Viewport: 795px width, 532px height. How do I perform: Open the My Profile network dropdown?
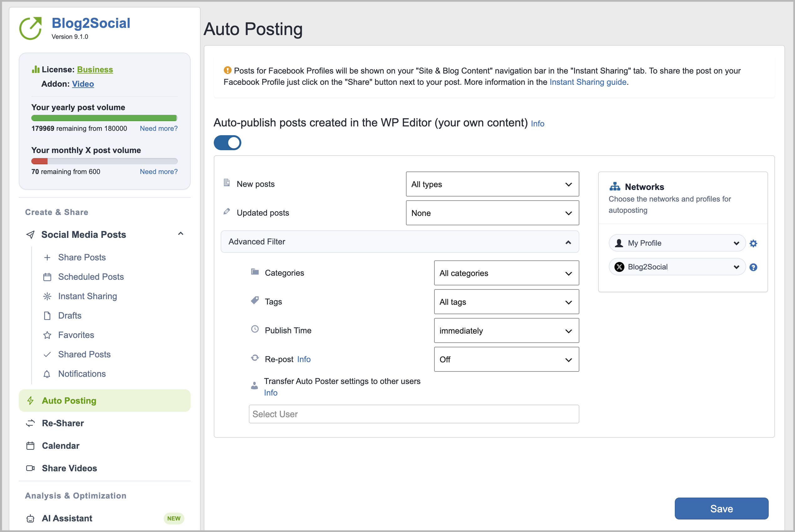677,243
